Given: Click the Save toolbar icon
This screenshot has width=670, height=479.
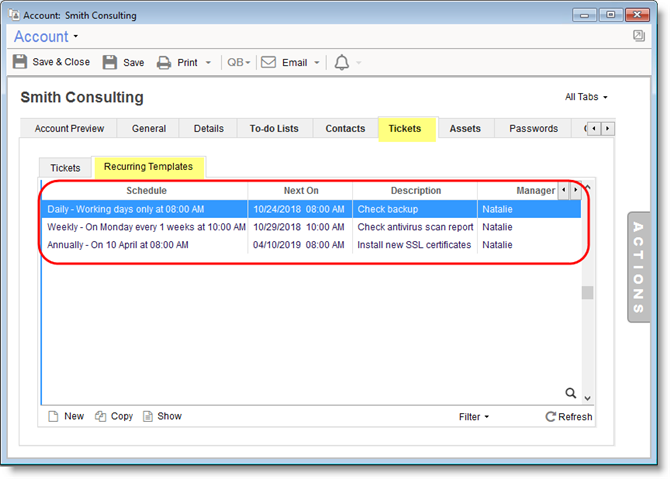Looking at the screenshot, I should (x=110, y=62).
